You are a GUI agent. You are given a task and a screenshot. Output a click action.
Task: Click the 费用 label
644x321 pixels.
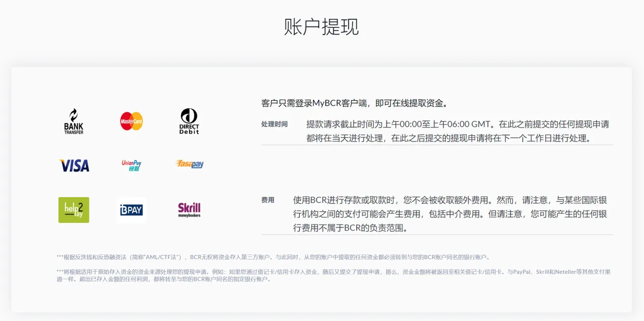pyautogui.click(x=268, y=200)
